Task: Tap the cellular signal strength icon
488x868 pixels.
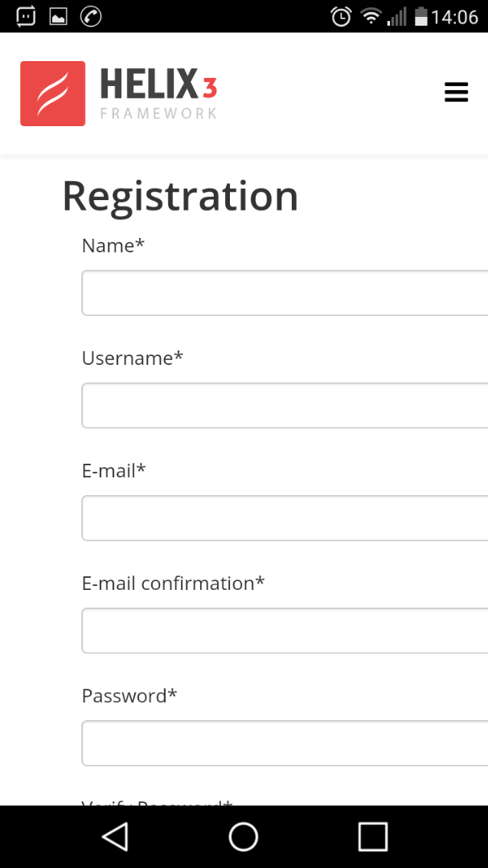Action: [x=396, y=16]
